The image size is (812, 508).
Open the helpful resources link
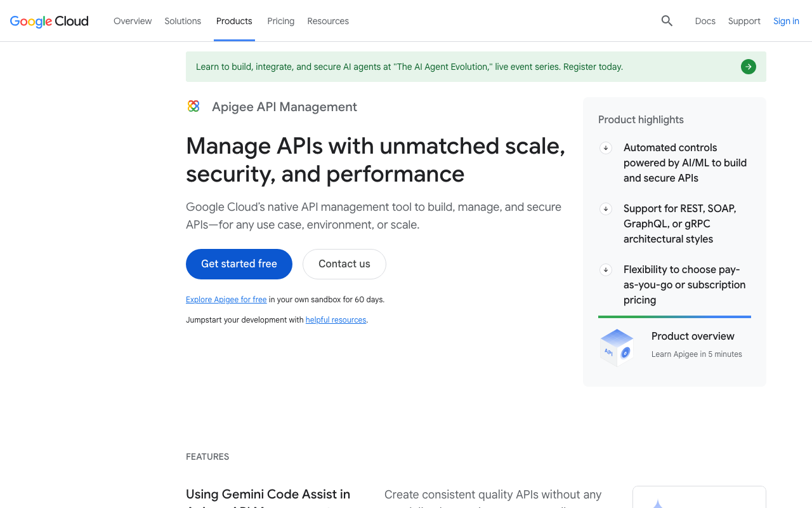point(336,320)
